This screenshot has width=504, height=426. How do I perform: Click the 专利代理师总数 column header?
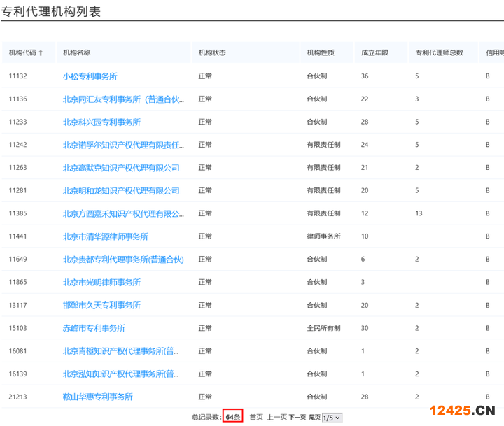point(439,53)
